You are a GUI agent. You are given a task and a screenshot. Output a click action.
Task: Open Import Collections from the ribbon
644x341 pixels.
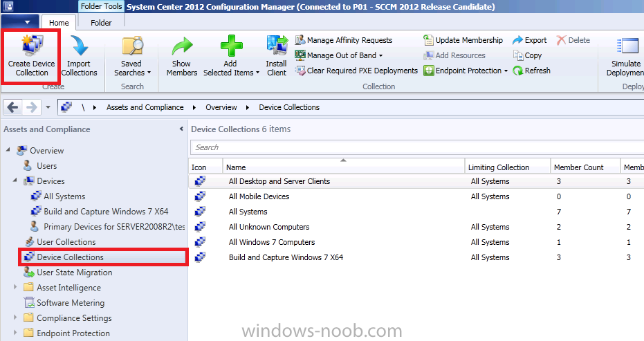point(79,56)
